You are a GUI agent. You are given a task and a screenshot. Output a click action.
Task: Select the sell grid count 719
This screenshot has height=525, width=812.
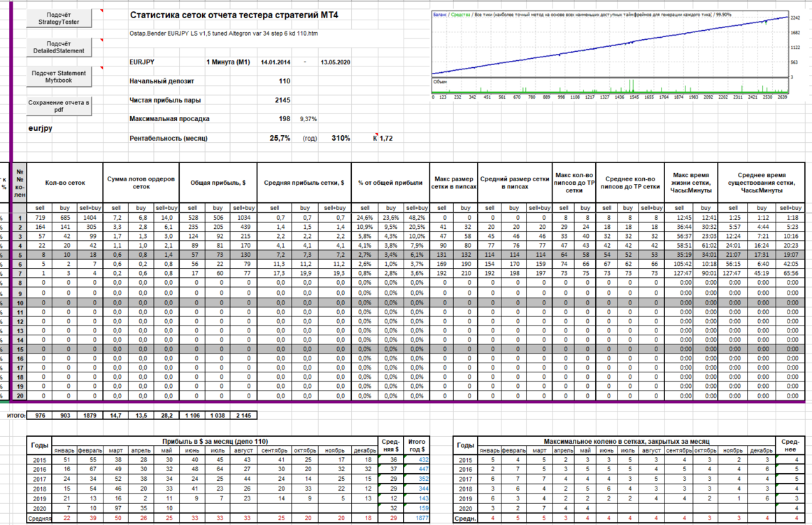40,218
